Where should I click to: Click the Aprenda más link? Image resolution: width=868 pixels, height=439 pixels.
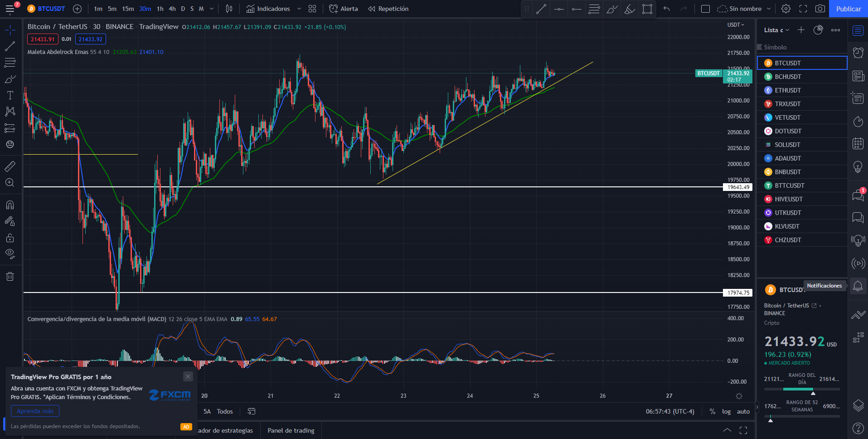pyautogui.click(x=35, y=411)
